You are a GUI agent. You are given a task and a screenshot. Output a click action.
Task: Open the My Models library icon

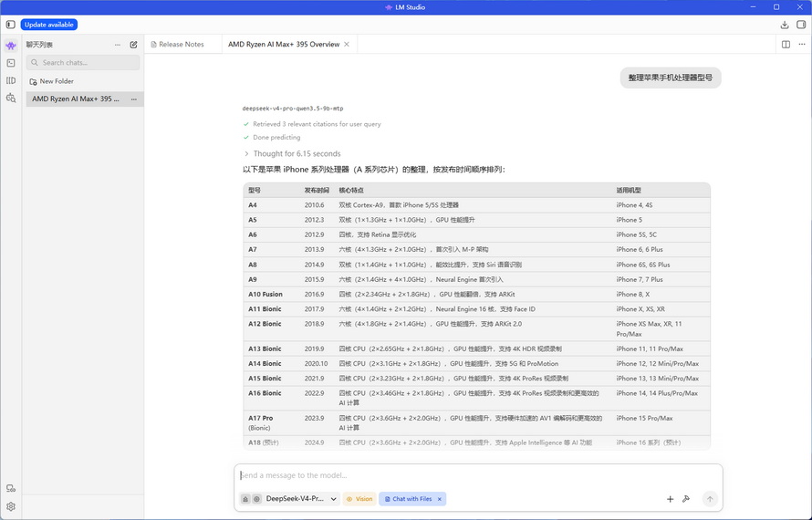(11, 80)
